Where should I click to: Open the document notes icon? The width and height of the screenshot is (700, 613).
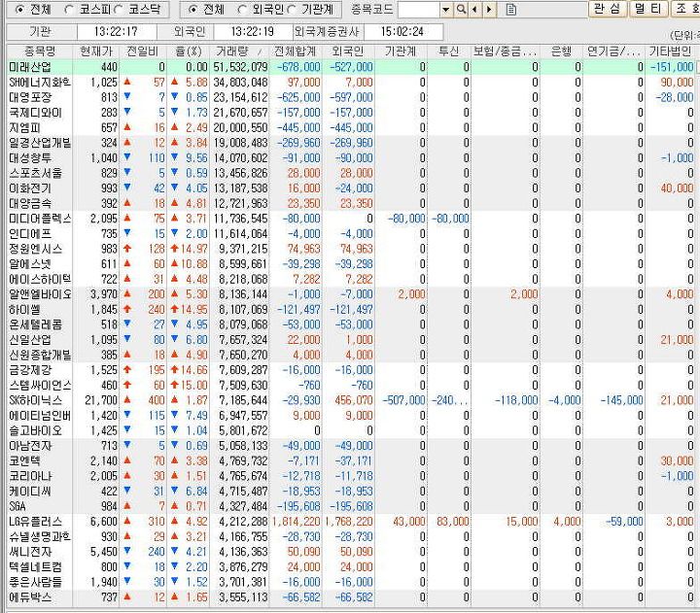[x=511, y=10]
